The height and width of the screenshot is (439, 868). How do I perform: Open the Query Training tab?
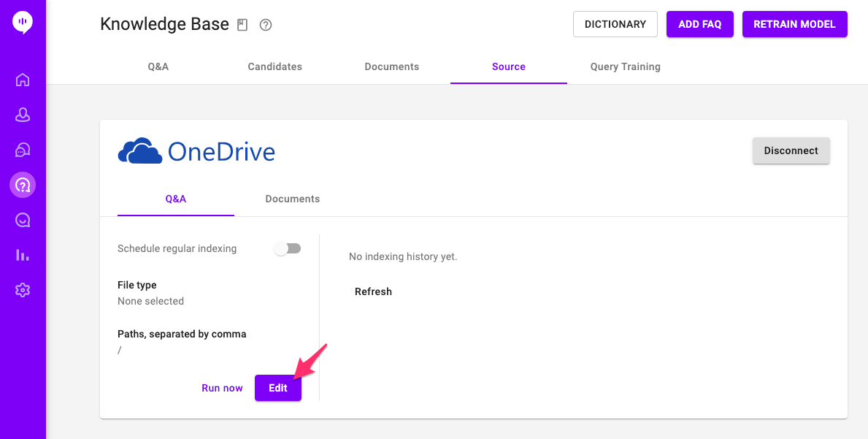tap(626, 66)
